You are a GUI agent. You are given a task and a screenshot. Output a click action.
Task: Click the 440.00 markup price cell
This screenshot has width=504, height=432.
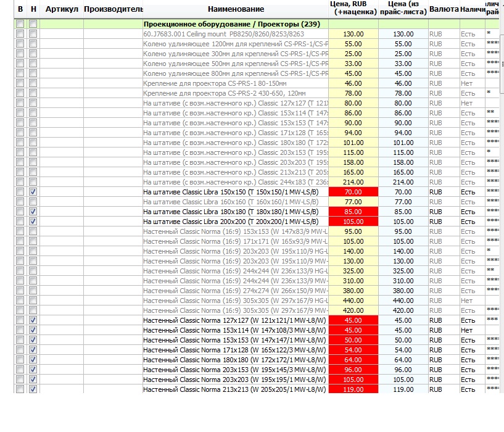tap(353, 301)
